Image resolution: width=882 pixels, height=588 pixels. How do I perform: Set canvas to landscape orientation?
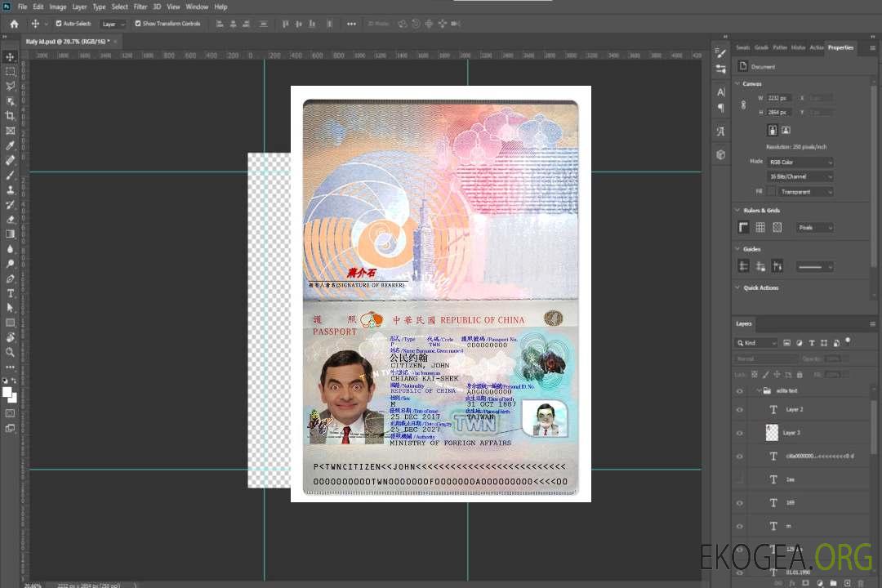coord(786,130)
